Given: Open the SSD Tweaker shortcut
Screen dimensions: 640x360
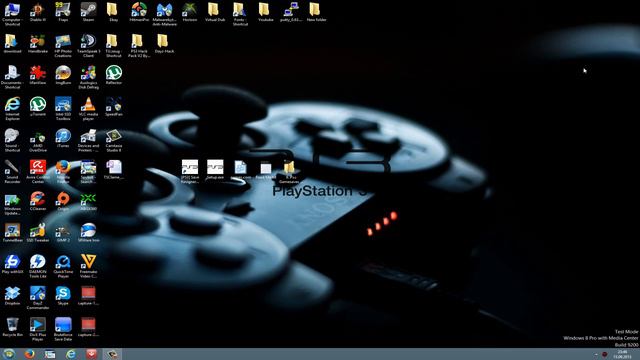Looking at the screenshot, I should click(x=38, y=233).
